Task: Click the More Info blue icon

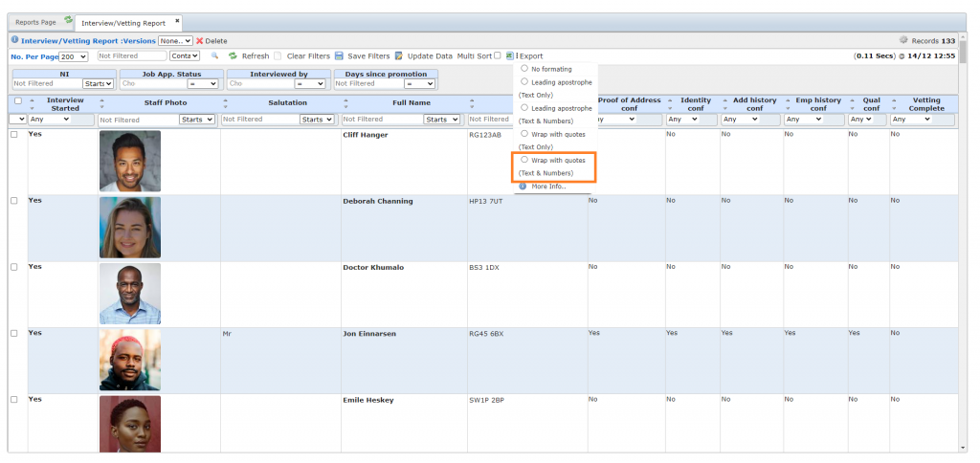Action: pyautogui.click(x=523, y=187)
